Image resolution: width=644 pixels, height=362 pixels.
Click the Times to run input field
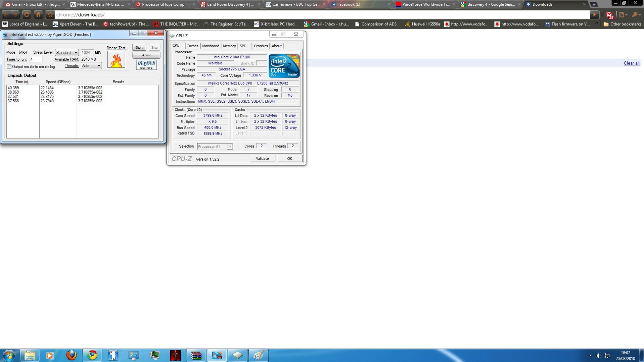[36, 59]
